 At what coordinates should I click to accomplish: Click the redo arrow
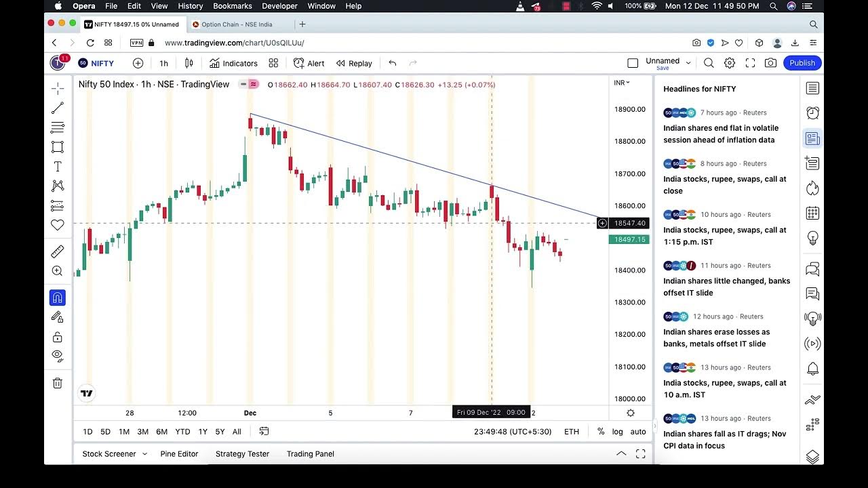pyautogui.click(x=413, y=63)
